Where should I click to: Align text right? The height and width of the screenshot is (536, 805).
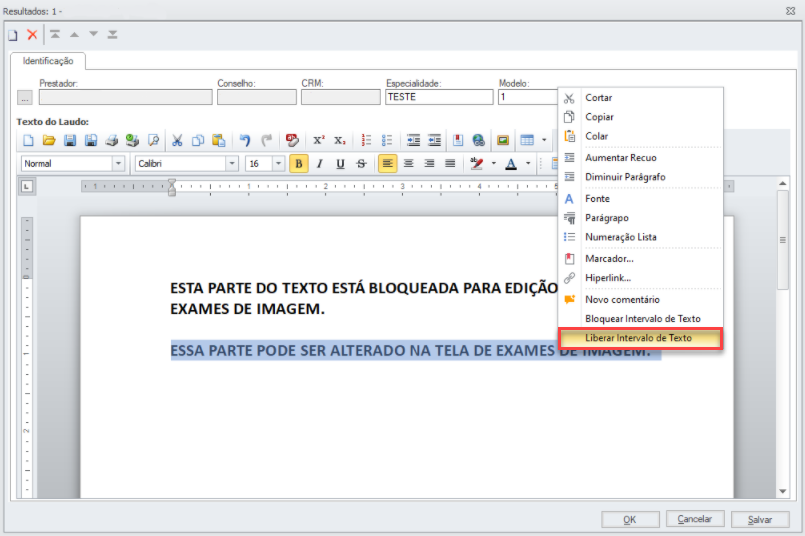(x=429, y=164)
